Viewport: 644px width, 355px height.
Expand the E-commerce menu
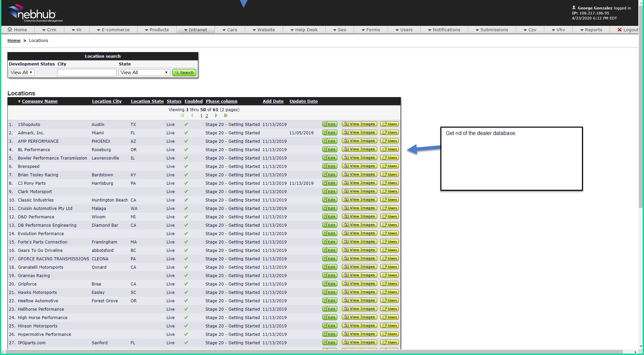coord(113,30)
